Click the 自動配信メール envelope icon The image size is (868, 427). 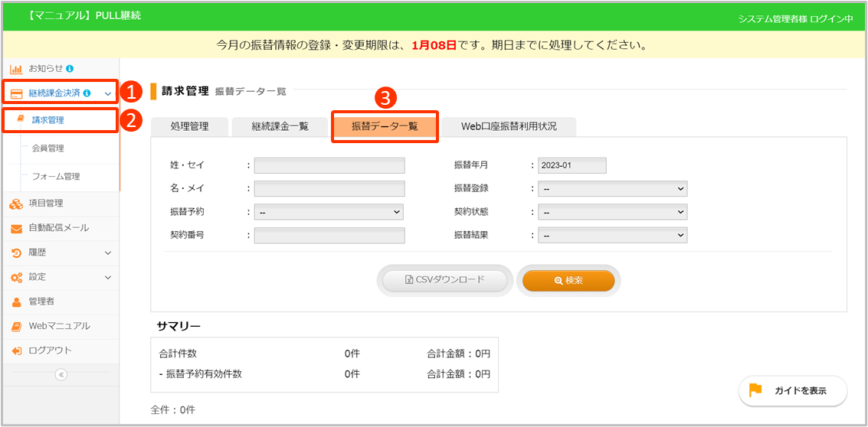point(15,228)
